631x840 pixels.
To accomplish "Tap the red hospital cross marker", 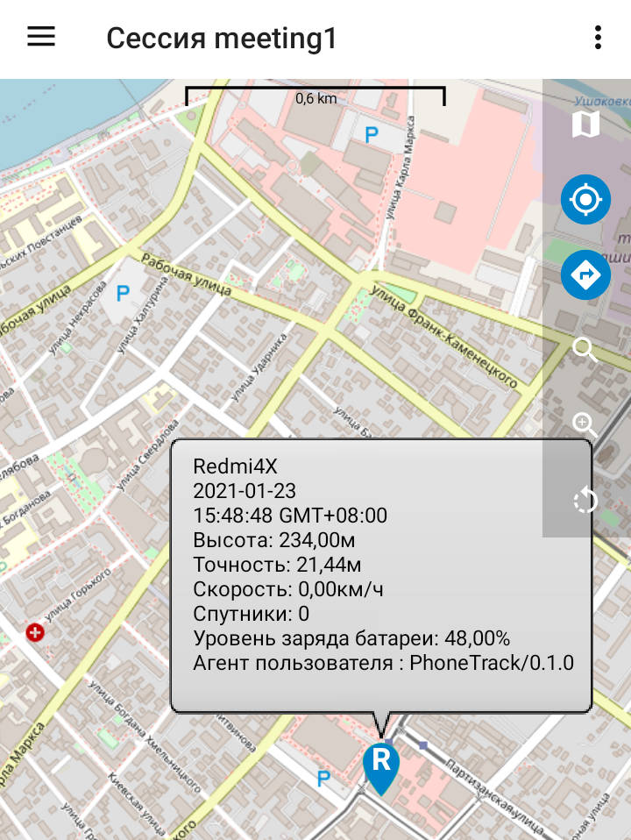I will pyautogui.click(x=35, y=633).
